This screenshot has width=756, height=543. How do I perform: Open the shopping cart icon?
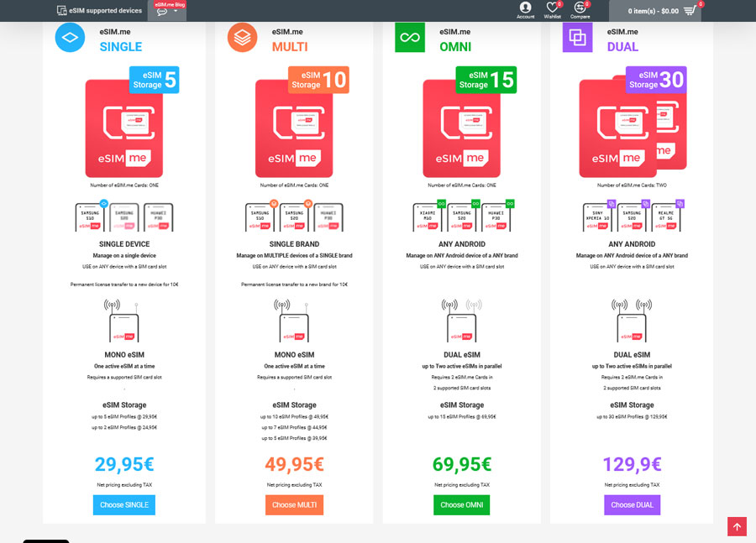tap(690, 11)
